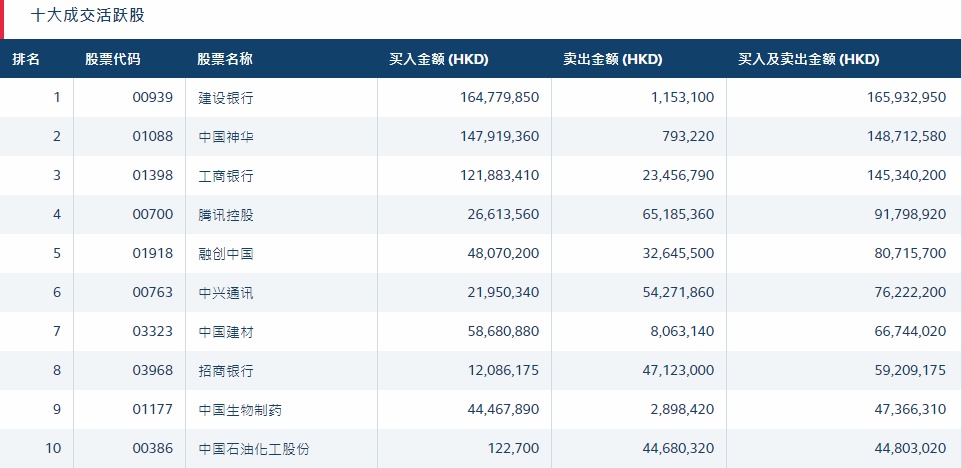The height and width of the screenshot is (468, 962).
Task: Select stock name 中国建材
Action: coord(226,332)
